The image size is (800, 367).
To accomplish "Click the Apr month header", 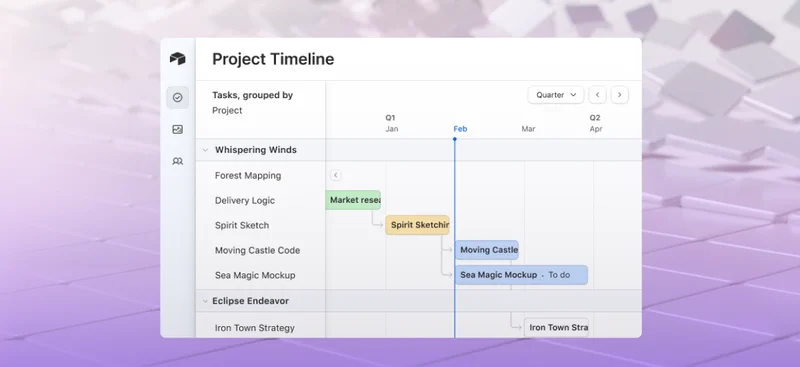I will 596,129.
